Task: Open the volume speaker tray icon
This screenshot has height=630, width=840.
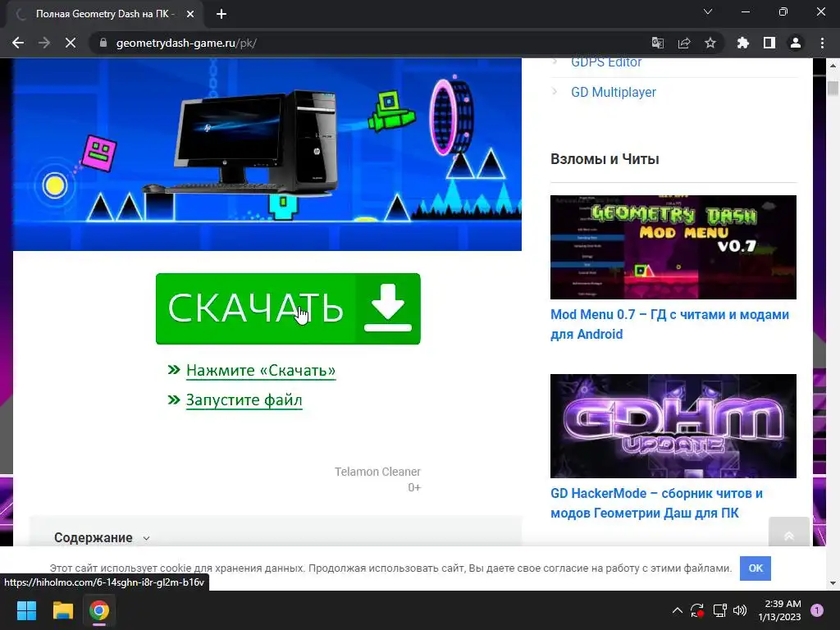Action: point(740,610)
